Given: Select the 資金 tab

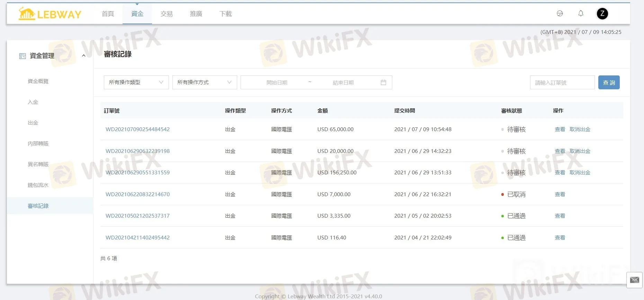Looking at the screenshot, I should click(137, 14).
